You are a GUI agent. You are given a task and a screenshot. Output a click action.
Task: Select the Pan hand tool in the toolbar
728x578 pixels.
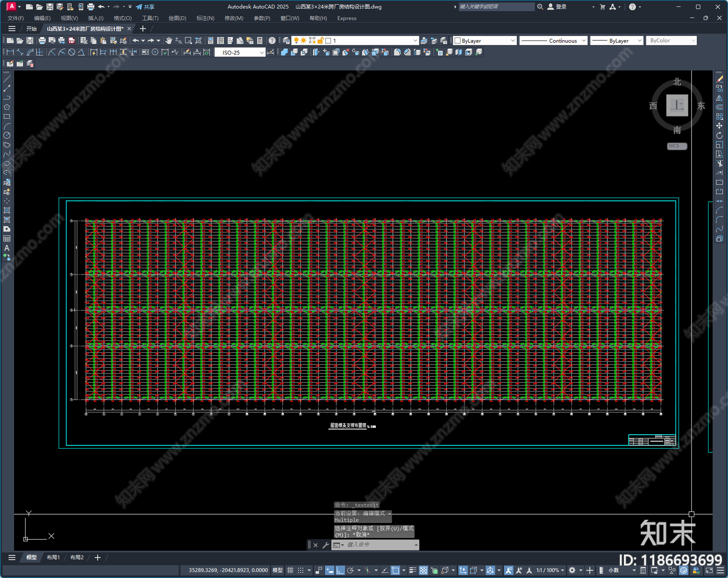pyautogui.click(x=169, y=41)
